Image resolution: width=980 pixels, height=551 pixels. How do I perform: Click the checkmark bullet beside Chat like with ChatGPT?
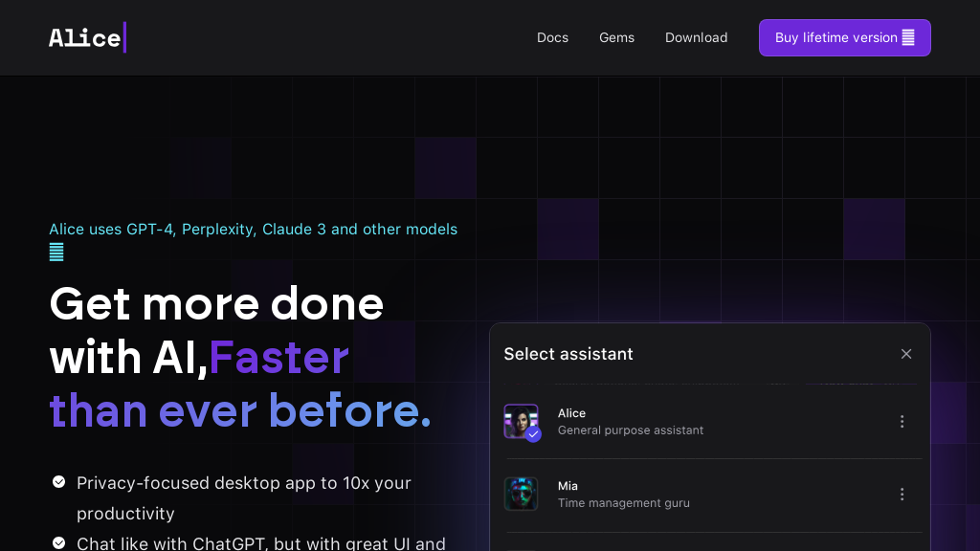click(58, 542)
